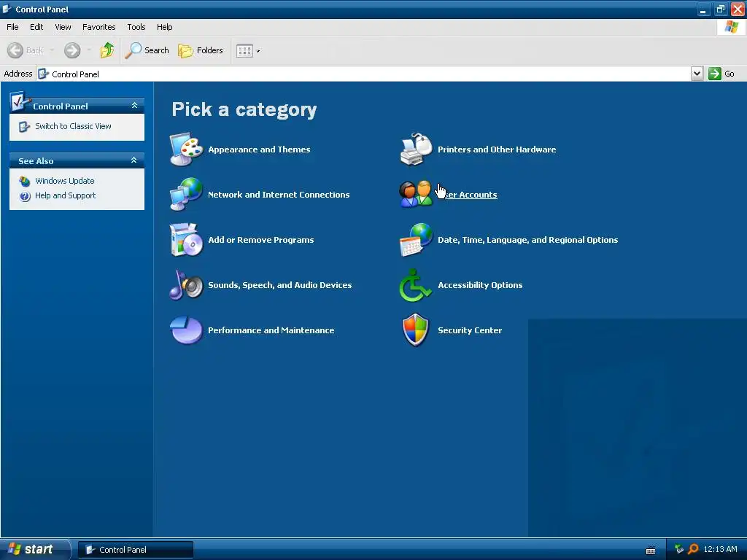Open the Tools menu
This screenshot has width=747, height=560.
(136, 27)
